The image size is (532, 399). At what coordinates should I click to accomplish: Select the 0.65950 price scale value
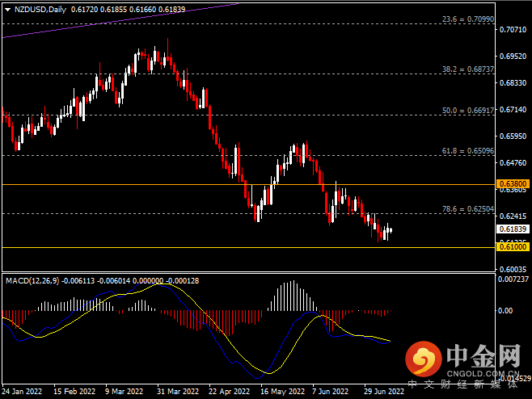pyautogui.click(x=513, y=136)
